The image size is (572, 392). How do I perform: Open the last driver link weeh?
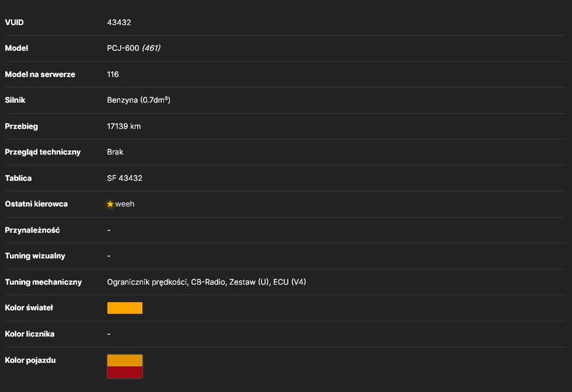[125, 204]
